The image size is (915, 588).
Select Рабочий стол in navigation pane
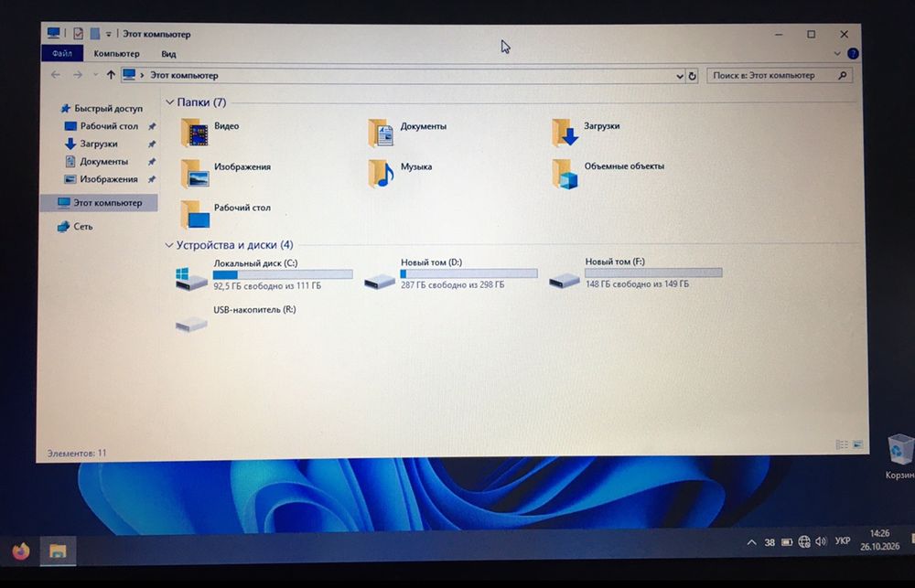click(102, 126)
